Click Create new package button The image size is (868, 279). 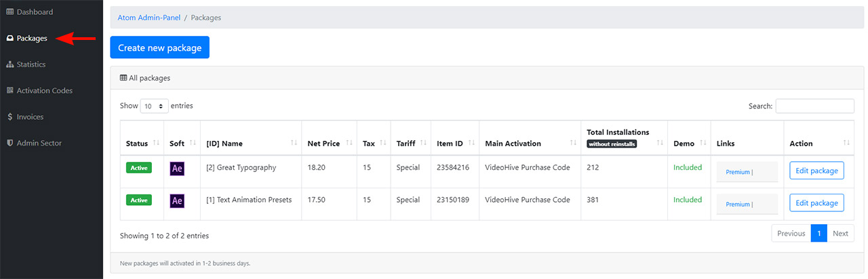point(160,47)
